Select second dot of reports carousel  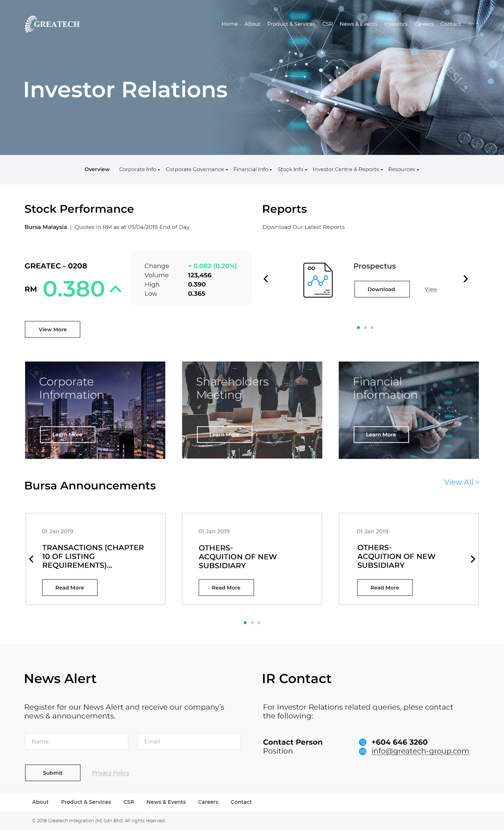click(365, 328)
